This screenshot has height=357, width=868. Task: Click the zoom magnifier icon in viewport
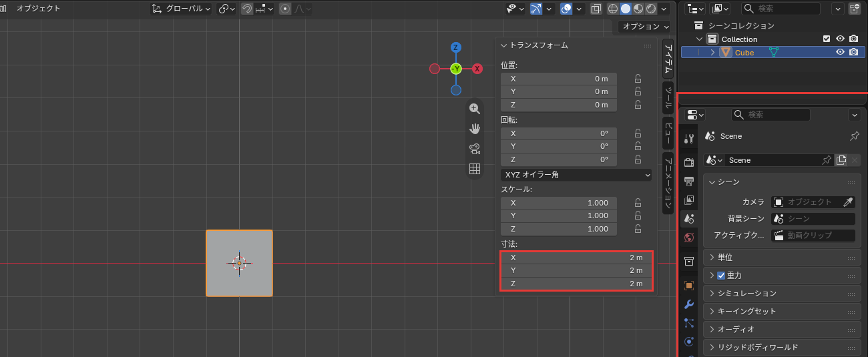[475, 109]
